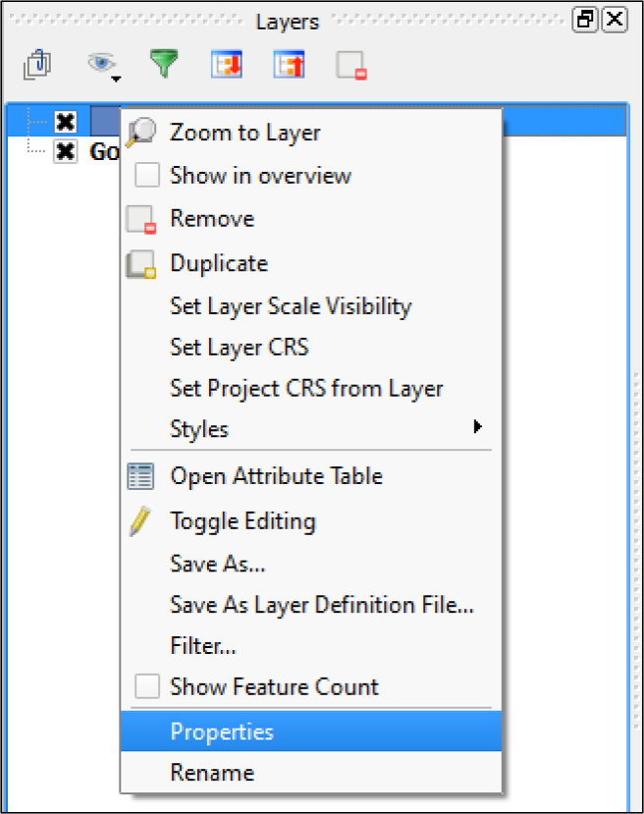Choose Zoom to Layer from context menu
Screen dimensions: 644x814
tap(244, 132)
